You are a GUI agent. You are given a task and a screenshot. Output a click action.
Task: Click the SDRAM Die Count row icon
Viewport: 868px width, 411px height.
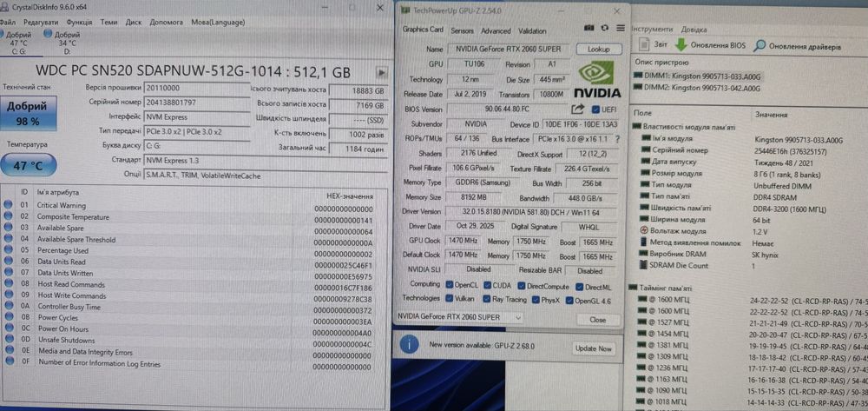coord(644,265)
